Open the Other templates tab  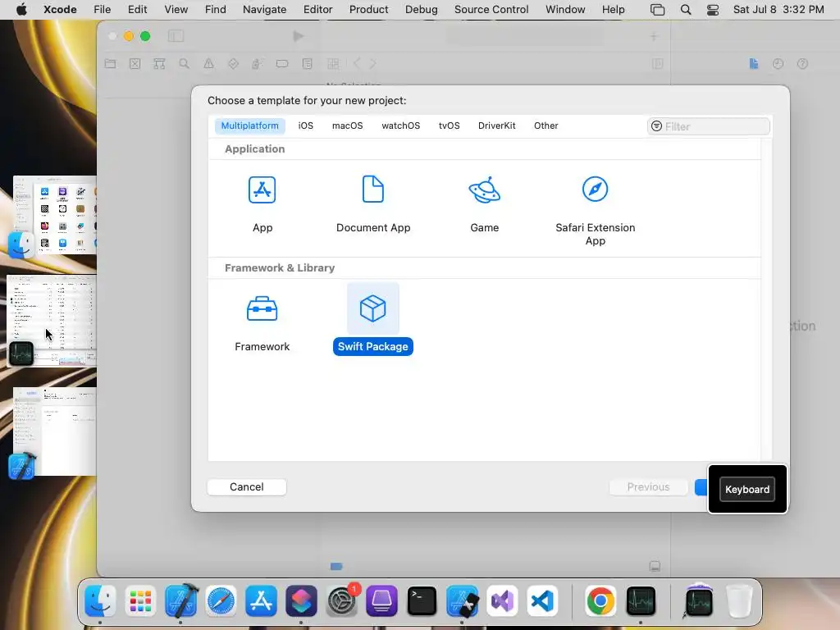coord(546,126)
